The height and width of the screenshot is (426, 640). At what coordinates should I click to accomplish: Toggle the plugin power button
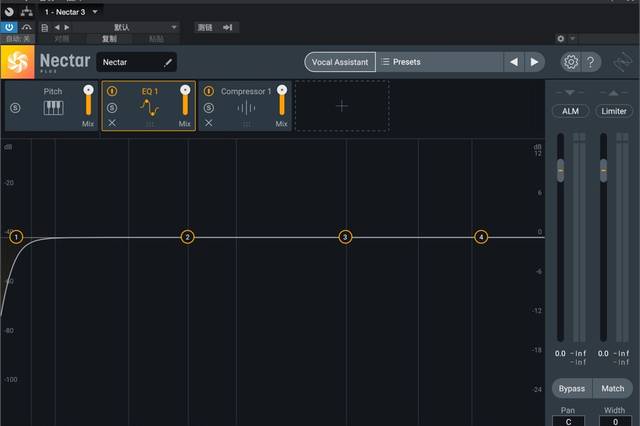[x=9, y=27]
